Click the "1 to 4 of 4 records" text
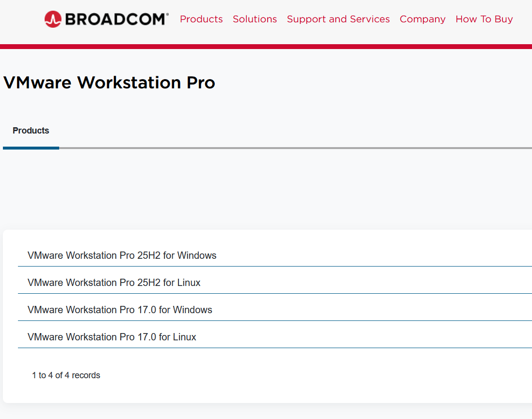 (x=66, y=375)
